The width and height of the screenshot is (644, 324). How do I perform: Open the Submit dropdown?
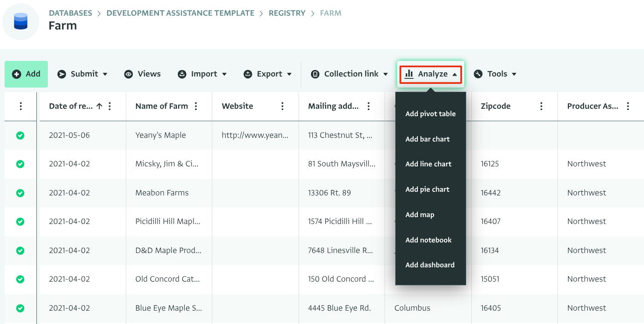pyautogui.click(x=82, y=74)
